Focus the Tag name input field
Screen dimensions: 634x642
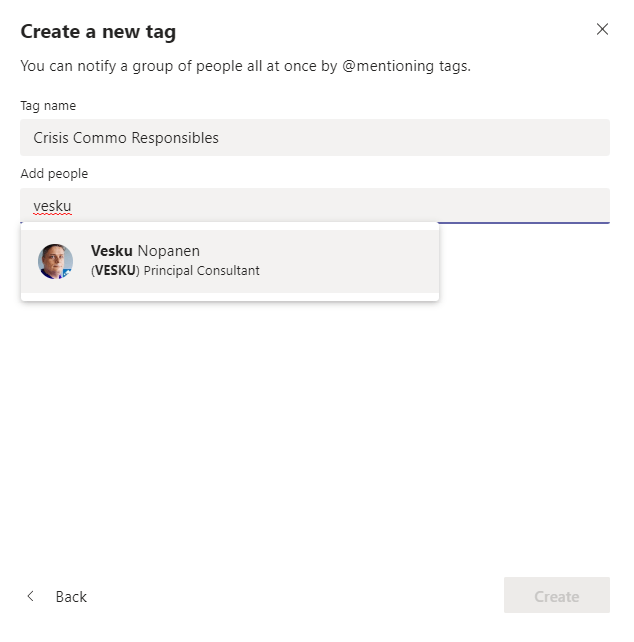point(314,137)
